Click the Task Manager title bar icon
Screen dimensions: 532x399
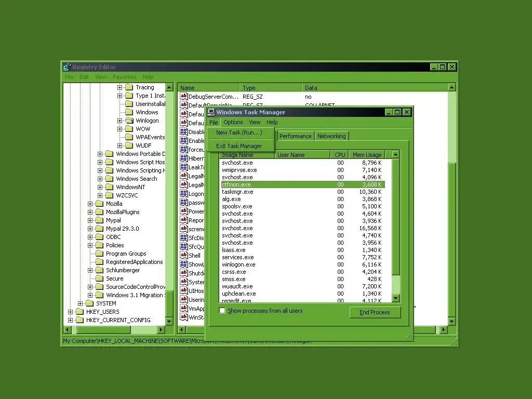[x=211, y=112]
